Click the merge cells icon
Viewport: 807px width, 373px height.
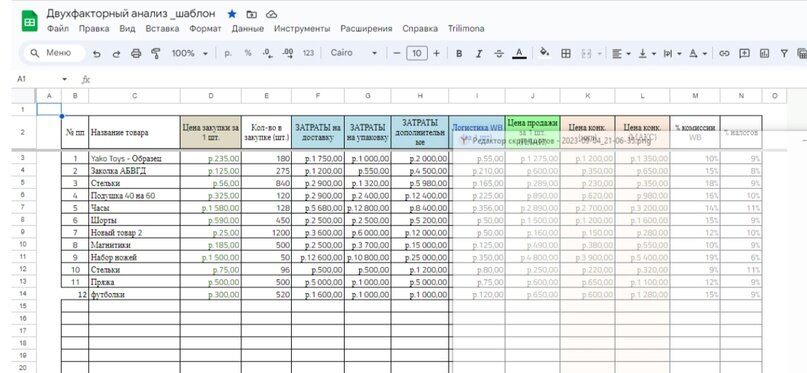pos(586,54)
